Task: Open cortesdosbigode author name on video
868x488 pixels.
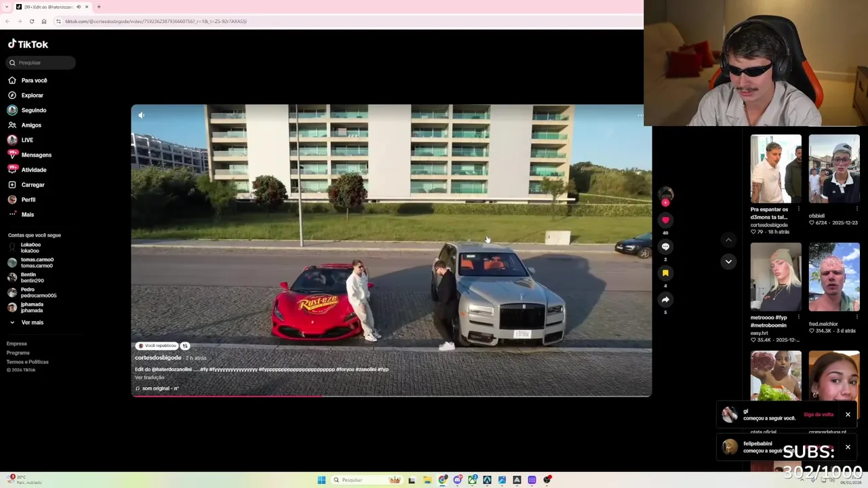Action: pos(158,357)
